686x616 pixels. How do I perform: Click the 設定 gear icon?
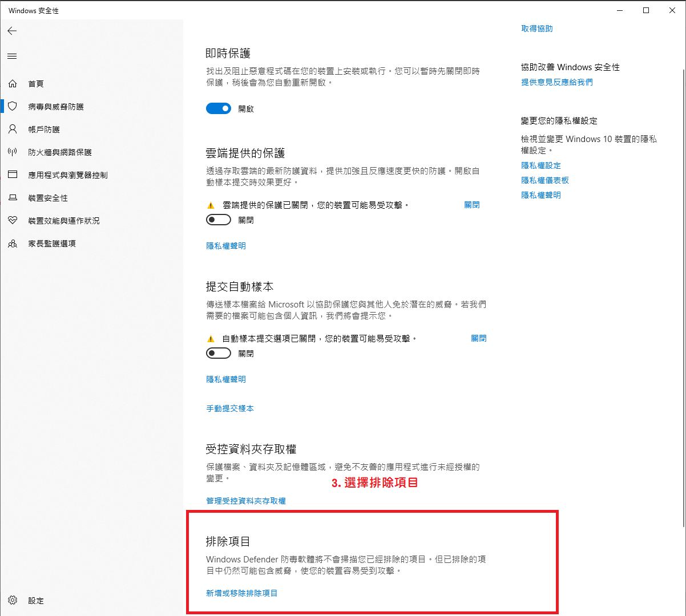pyautogui.click(x=13, y=601)
